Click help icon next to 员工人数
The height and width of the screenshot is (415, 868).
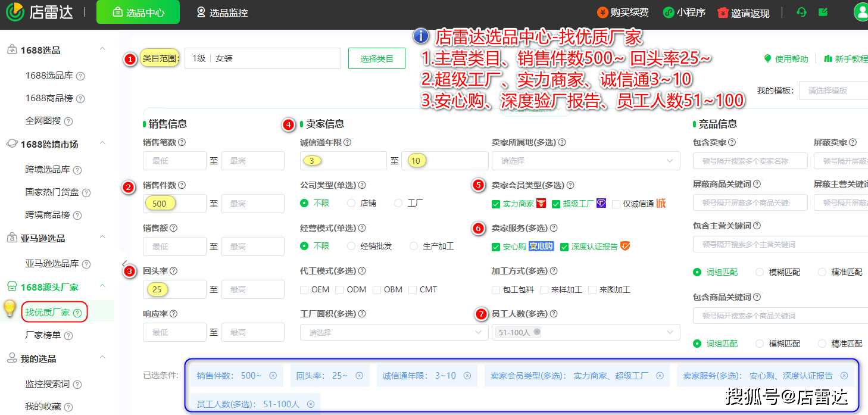(554, 314)
